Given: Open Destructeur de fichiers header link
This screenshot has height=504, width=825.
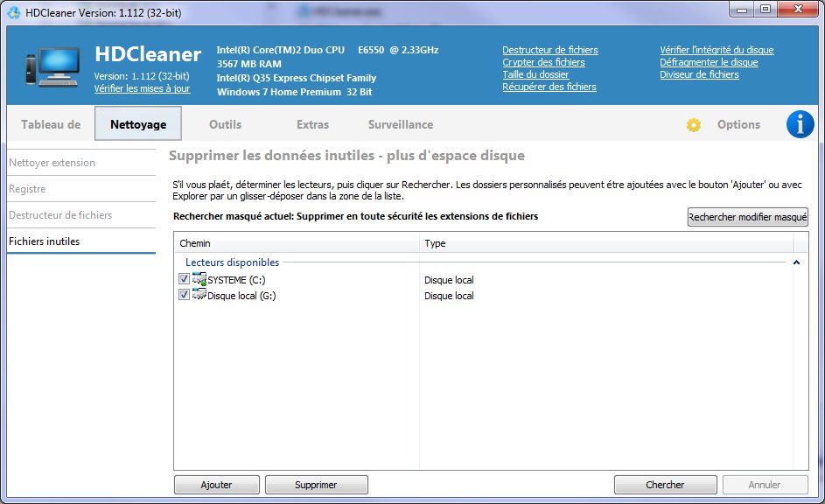Looking at the screenshot, I should (549, 50).
